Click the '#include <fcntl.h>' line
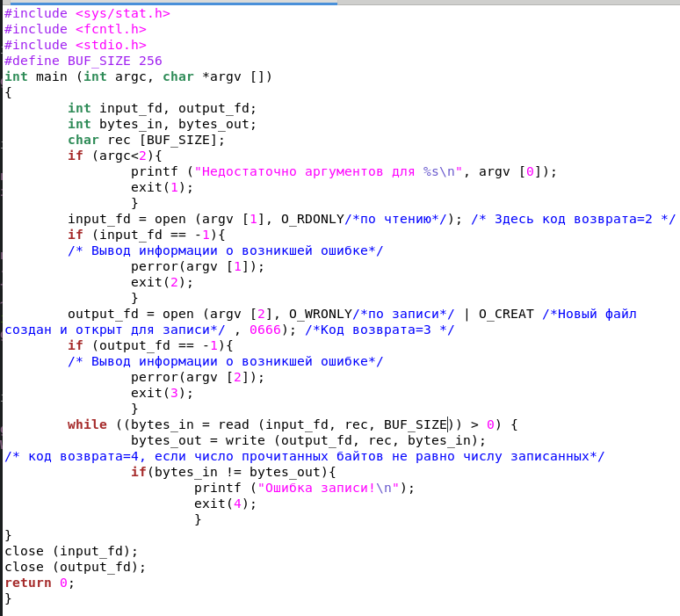This screenshot has height=616, width=680. [x=76, y=29]
